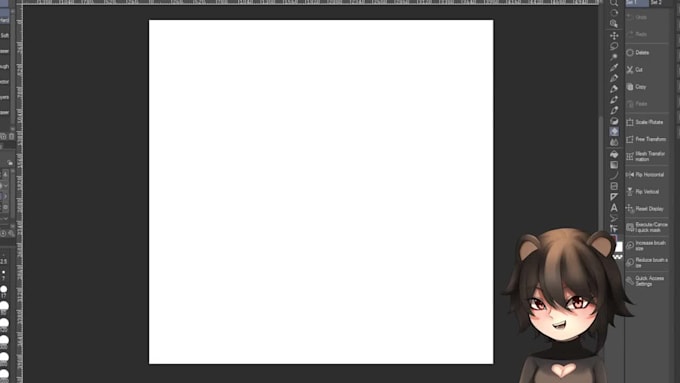Select the Ruler tool
Viewport: 680px width, 383px height.
(614, 197)
